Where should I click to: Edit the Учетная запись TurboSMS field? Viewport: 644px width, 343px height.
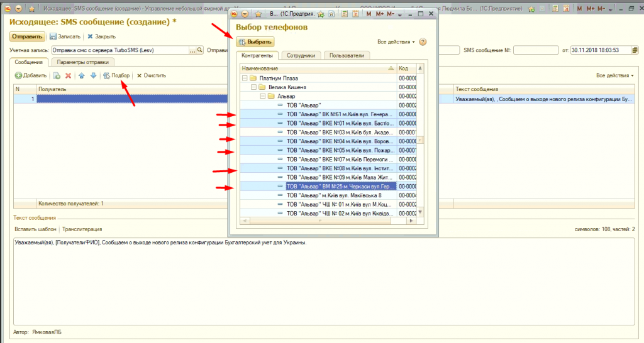coord(120,50)
